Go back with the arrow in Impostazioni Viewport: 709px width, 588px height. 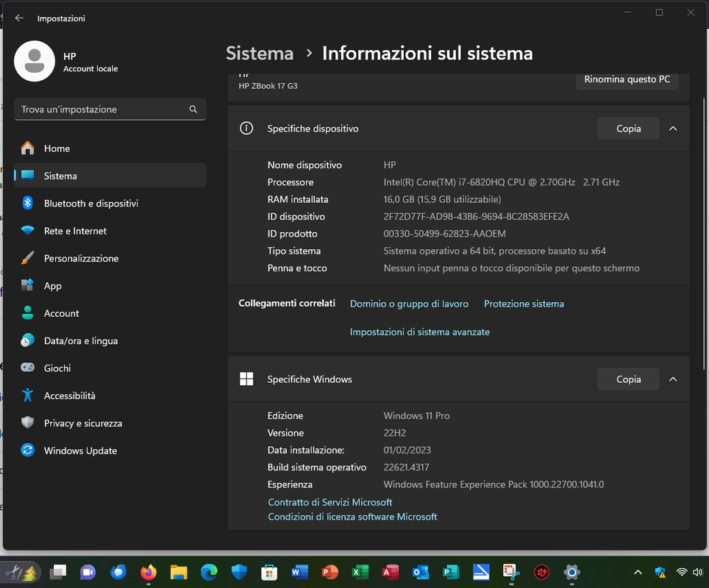[x=19, y=18]
